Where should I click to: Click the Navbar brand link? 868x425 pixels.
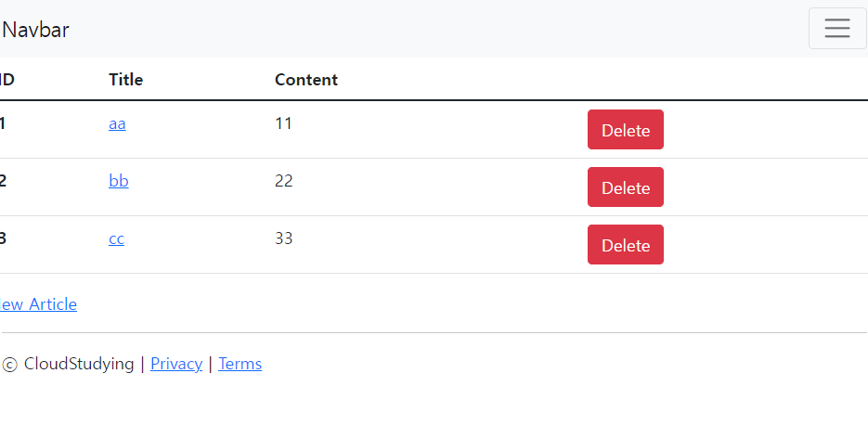point(36,30)
